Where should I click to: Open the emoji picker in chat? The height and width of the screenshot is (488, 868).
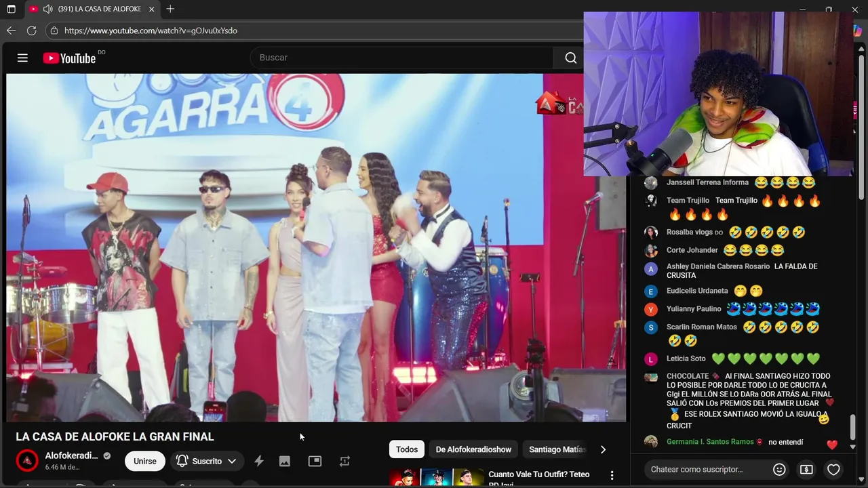[780, 469]
